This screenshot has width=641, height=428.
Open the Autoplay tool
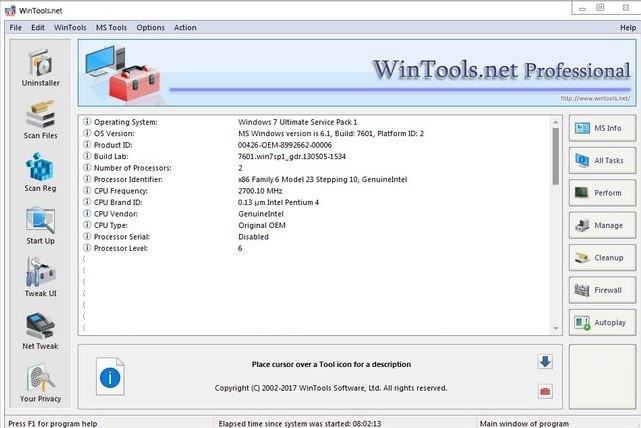click(x=602, y=323)
